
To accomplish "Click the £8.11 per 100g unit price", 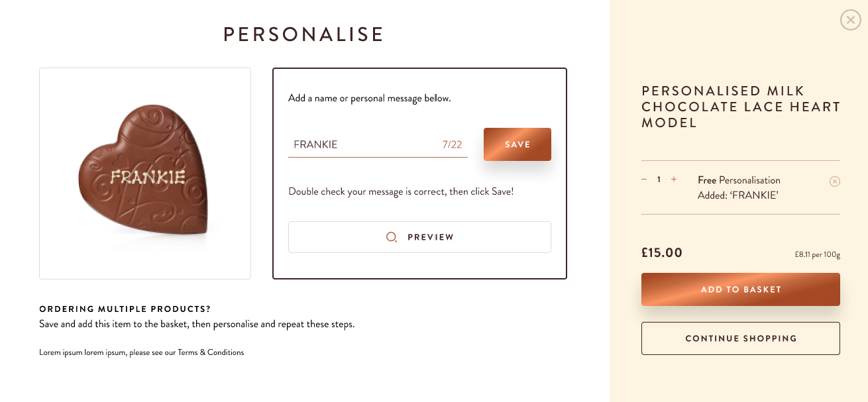I will [817, 254].
